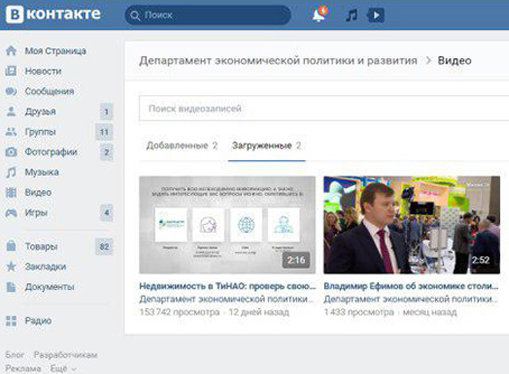509x374 pixels.
Task: Expand the Ещё footer dropdown
Action: pos(63,369)
